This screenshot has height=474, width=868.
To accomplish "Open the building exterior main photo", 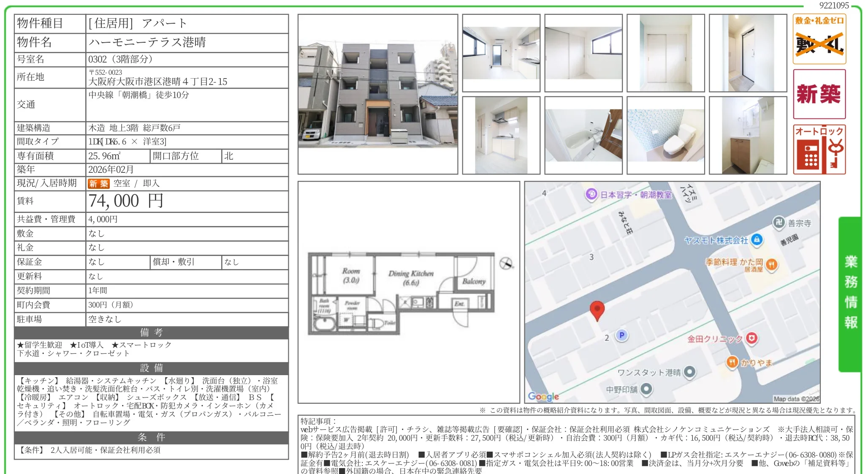I will [378, 94].
